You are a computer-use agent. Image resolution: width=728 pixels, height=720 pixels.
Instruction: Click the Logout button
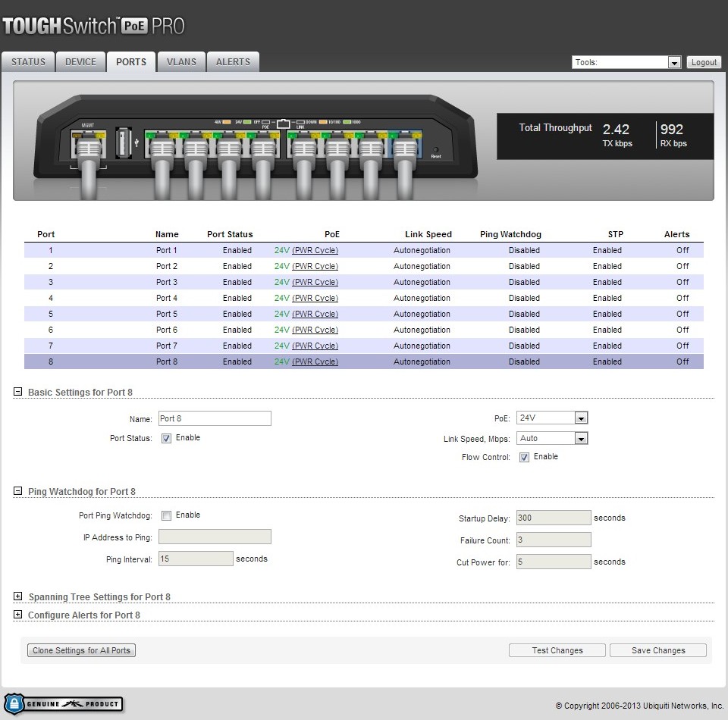click(x=704, y=62)
